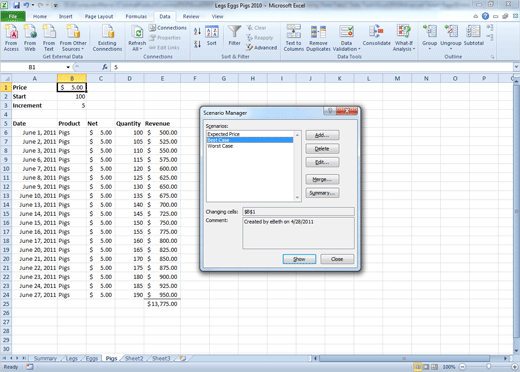Screen dimensions: 520x372
Task: Click the Changing cells field
Action: [x=298, y=212]
